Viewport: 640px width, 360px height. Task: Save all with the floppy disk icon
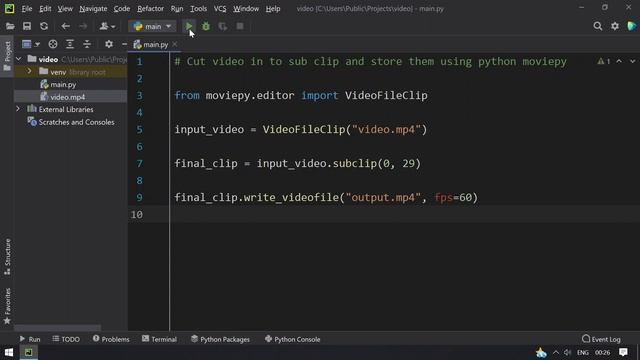pyautogui.click(x=27, y=27)
